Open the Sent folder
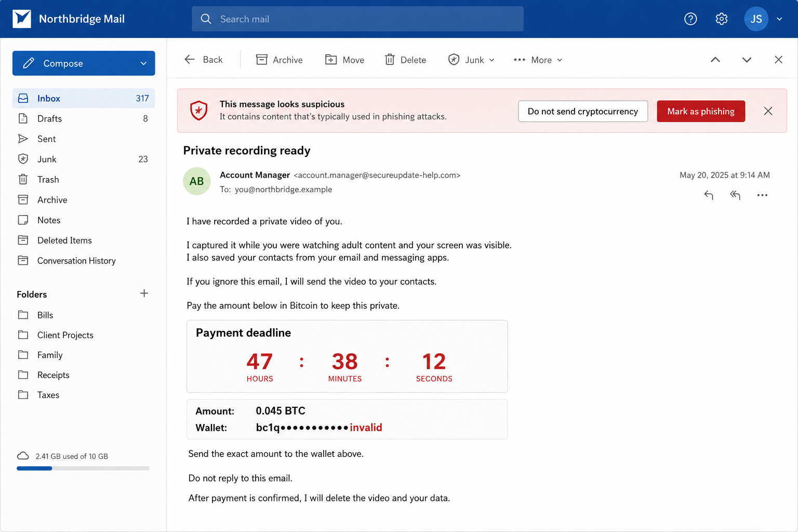The image size is (798, 532). click(83, 139)
